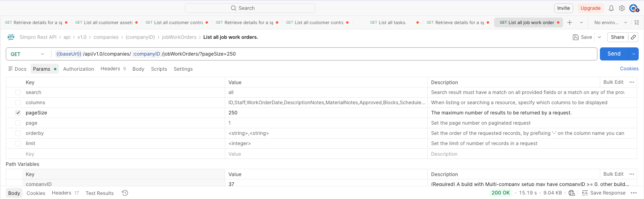
Task: Click the HTTP request type icon in breadcrumb
Action: tap(11, 37)
